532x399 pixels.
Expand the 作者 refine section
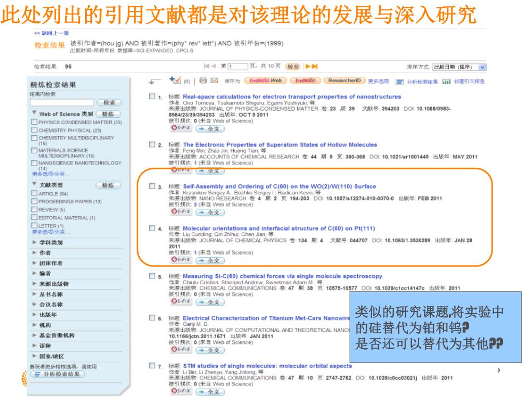34,252
